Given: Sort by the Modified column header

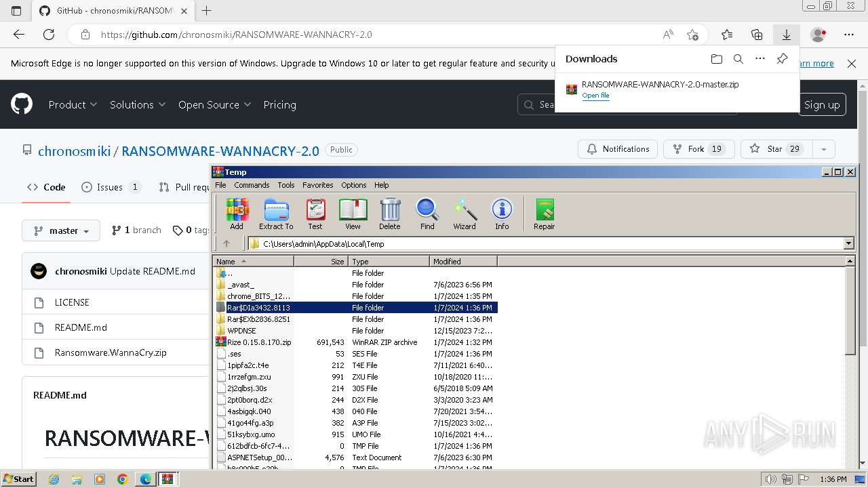Looking at the screenshot, I should click(x=463, y=261).
